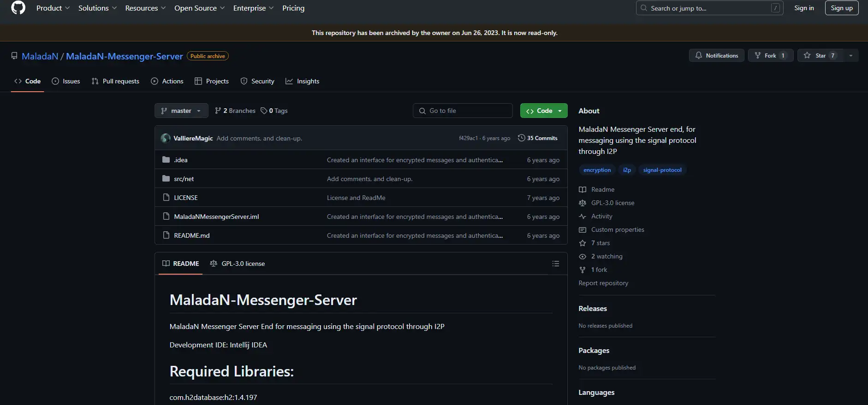Click the encryption topic tag
Screen dimensions: 868x405
click(x=597, y=170)
